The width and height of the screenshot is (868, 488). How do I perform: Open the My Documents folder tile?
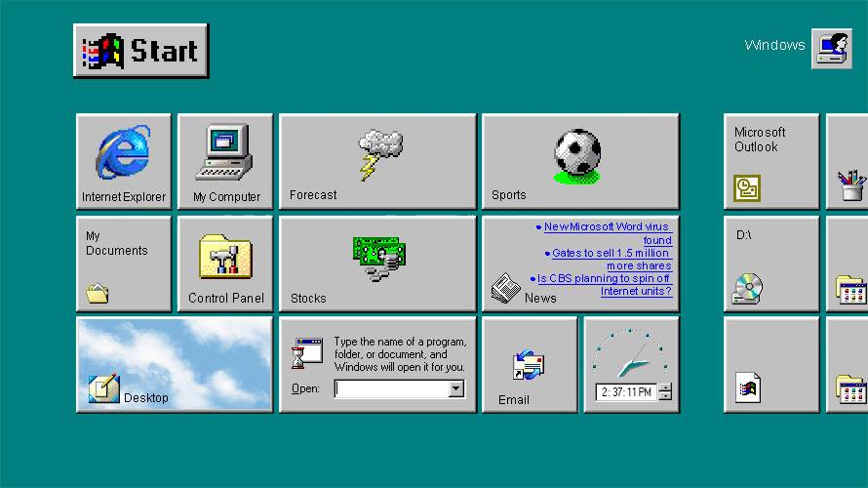click(x=123, y=264)
